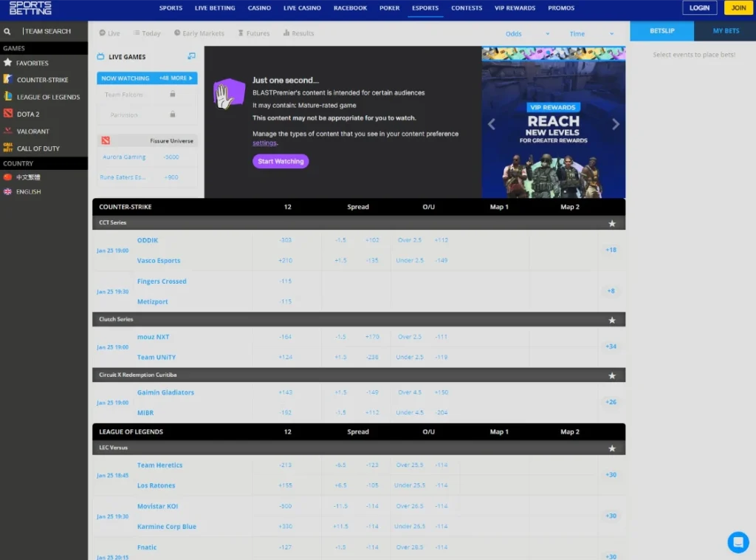
Task: Open the Esports menu item
Action: pyautogui.click(x=425, y=8)
